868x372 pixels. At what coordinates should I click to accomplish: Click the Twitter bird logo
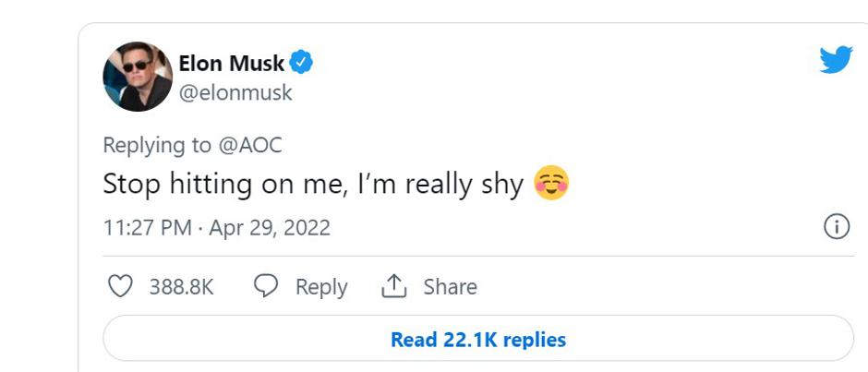835,61
